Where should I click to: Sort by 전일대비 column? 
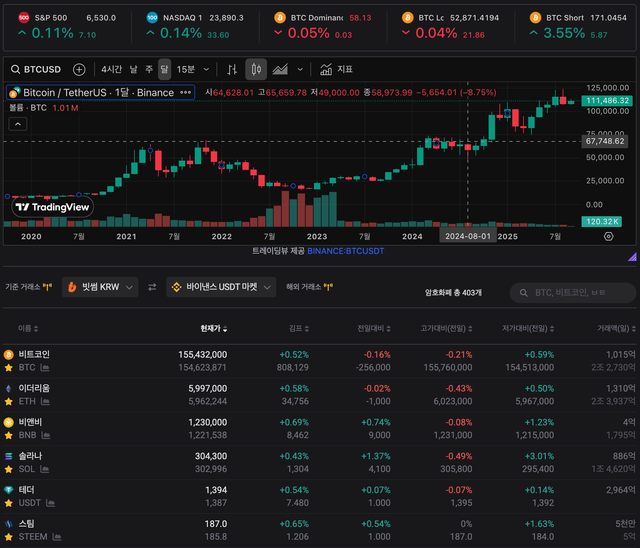click(x=374, y=328)
